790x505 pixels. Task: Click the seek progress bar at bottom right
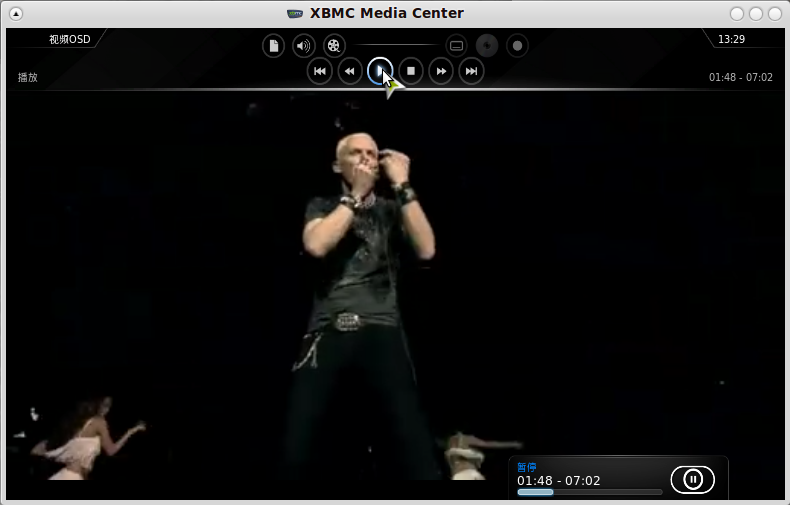click(x=589, y=492)
